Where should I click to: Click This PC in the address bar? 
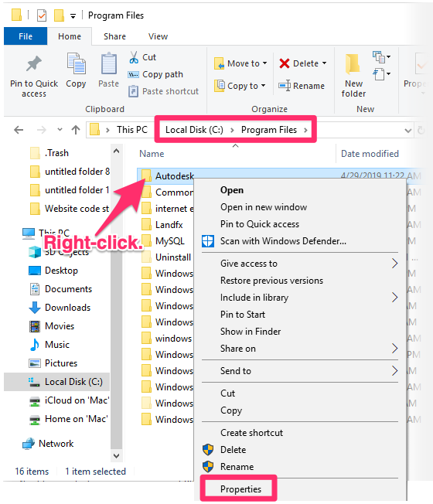[131, 130]
